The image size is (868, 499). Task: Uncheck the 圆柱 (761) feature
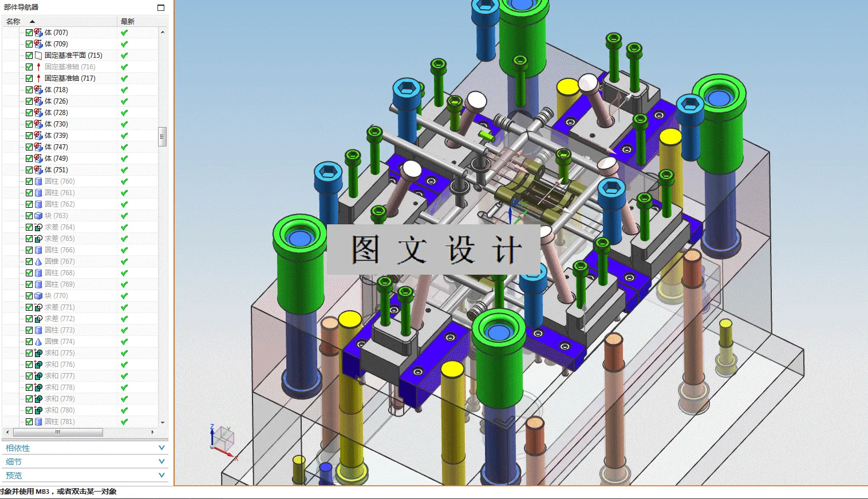pyautogui.click(x=29, y=192)
